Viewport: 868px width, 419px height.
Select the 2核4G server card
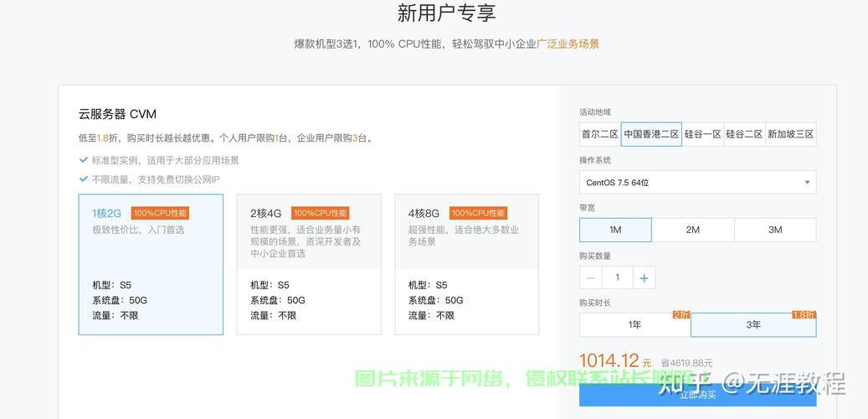tap(309, 264)
